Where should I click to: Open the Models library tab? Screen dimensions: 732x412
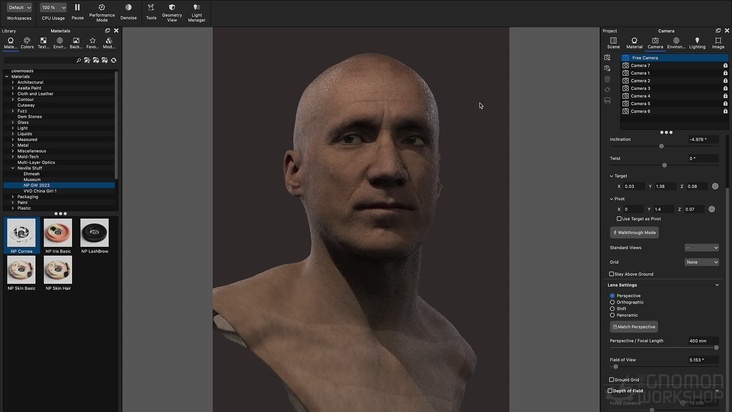pos(108,43)
